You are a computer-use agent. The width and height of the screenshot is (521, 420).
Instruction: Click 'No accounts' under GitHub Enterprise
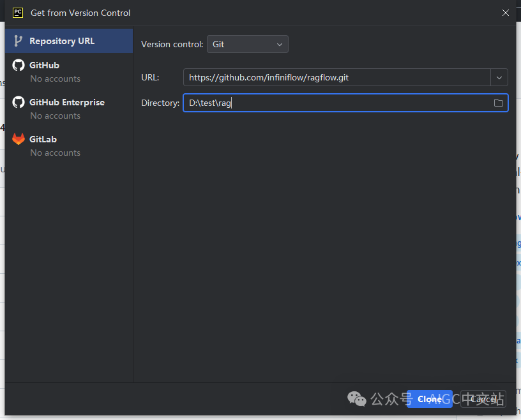(55, 116)
